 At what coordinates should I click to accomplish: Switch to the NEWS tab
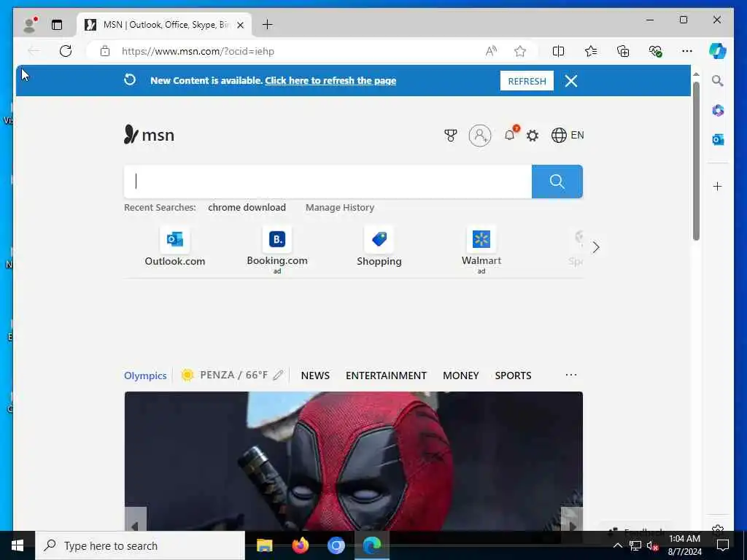click(315, 376)
